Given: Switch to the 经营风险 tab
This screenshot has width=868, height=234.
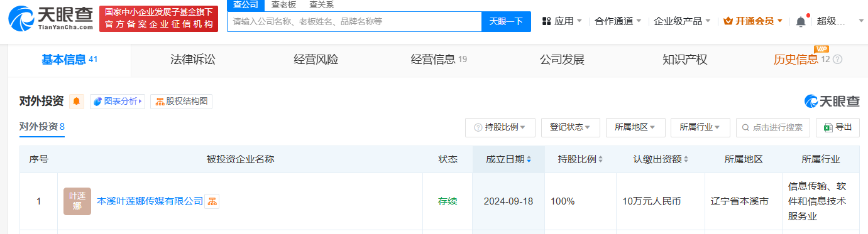Looking at the screenshot, I should (x=316, y=60).
